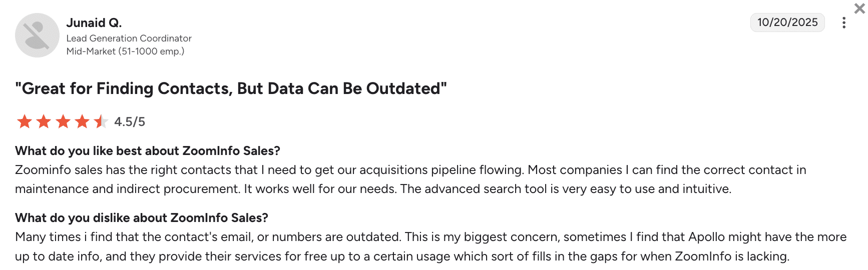Click the paragraph about outdated contact emails
Image resolution: width=868 pixels, height=270 pixels.
[430, 246]
